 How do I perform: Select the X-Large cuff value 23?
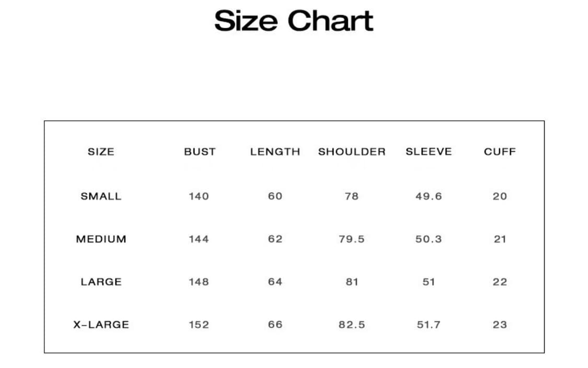[x=500, y=325]
